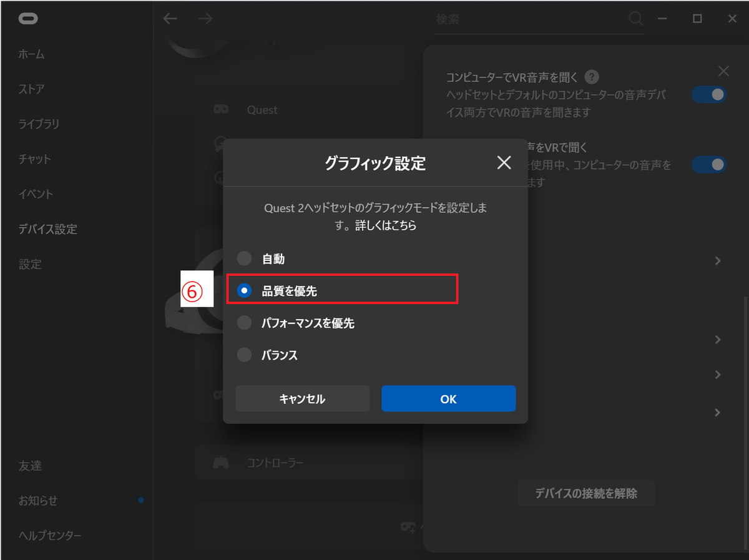The width and height of the screenshot is (749, 560).
Task: Minimize the Oculus window
Action: pyautogui.click(x=661, y=19)
